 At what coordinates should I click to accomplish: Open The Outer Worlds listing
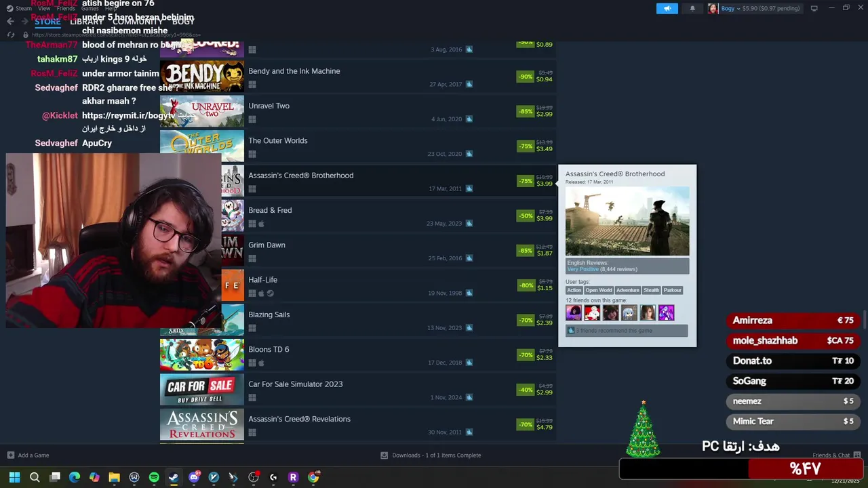pyautogui.click(x=358, y=145)
